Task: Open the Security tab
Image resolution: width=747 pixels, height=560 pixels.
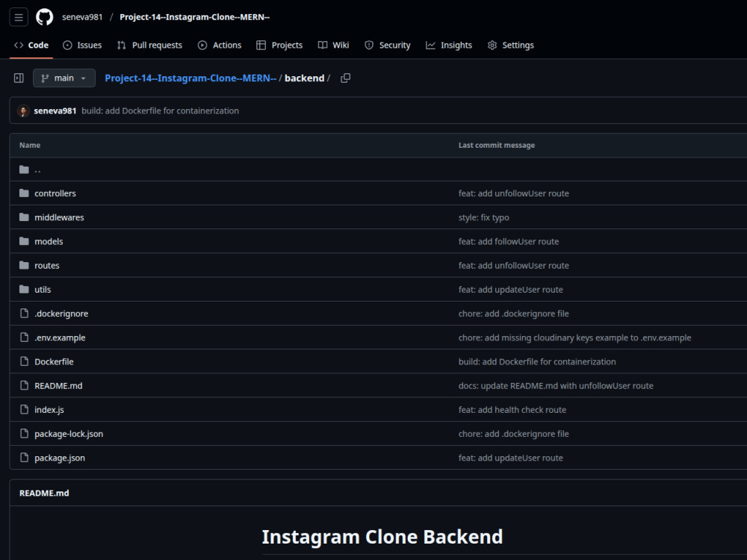Action: [387, 46]
